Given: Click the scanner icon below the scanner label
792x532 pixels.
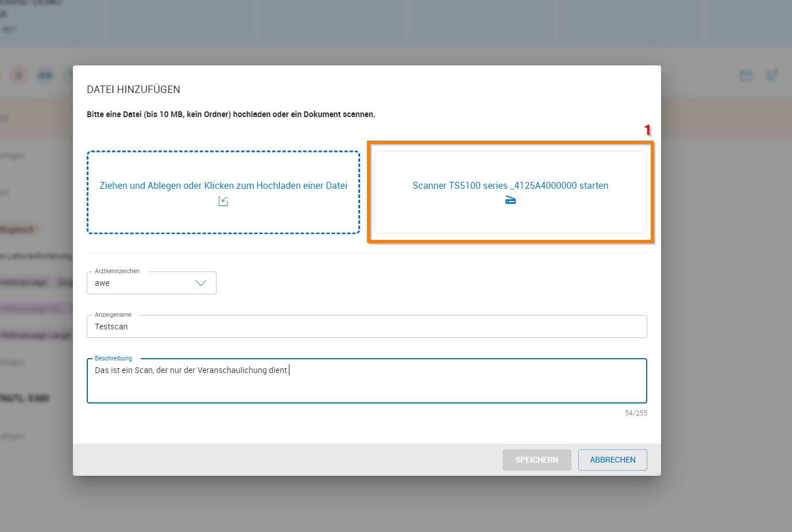Looking at the screenshot, I should coord(511,201).
